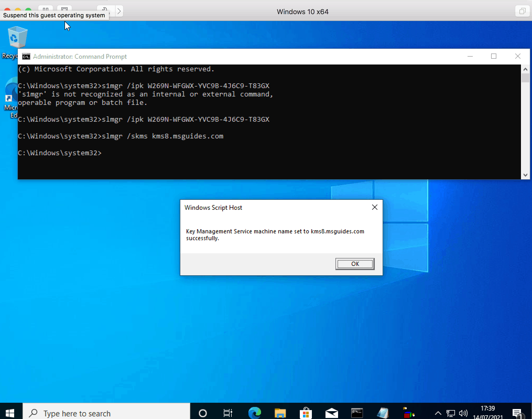Open Task View on the taskbar
The image size is (532, 419).
[x=228, y=413]
